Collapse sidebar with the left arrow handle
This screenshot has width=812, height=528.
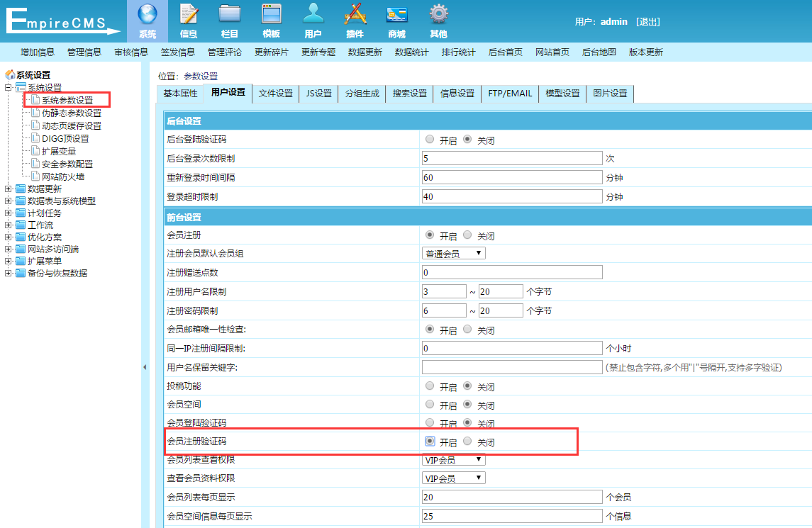(145, 367)
